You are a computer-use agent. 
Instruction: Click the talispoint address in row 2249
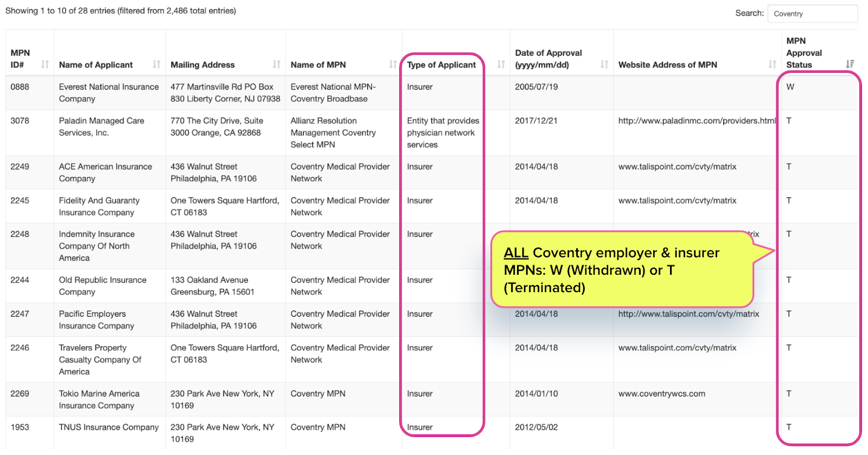tap(678, 167)
